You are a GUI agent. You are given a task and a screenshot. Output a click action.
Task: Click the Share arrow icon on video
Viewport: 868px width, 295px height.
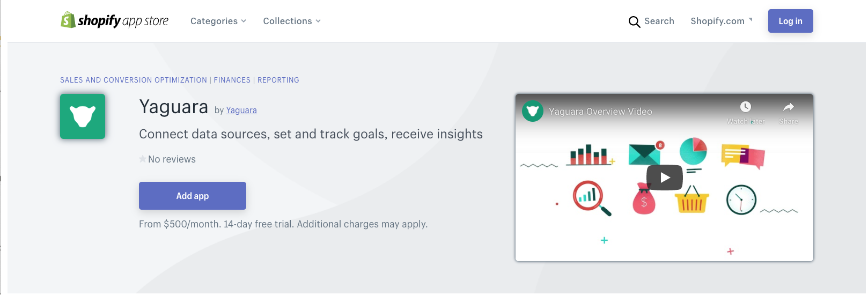tap(788, 107)
